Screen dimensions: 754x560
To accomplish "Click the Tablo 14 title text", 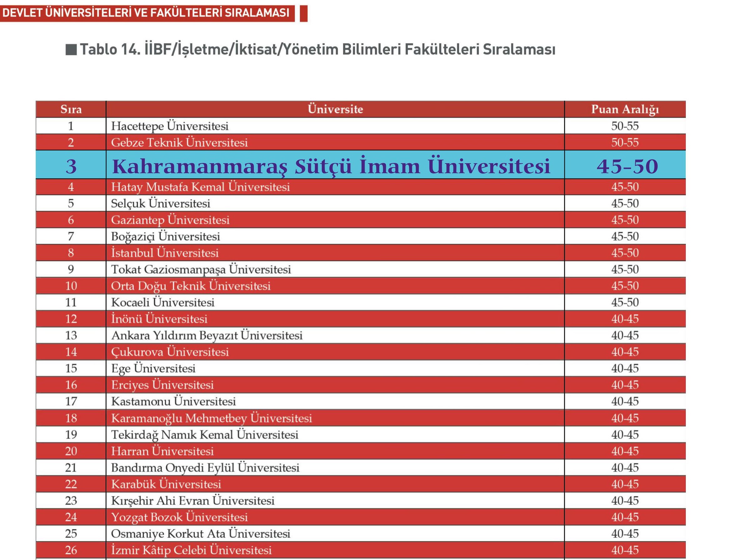I will point(317,49).
